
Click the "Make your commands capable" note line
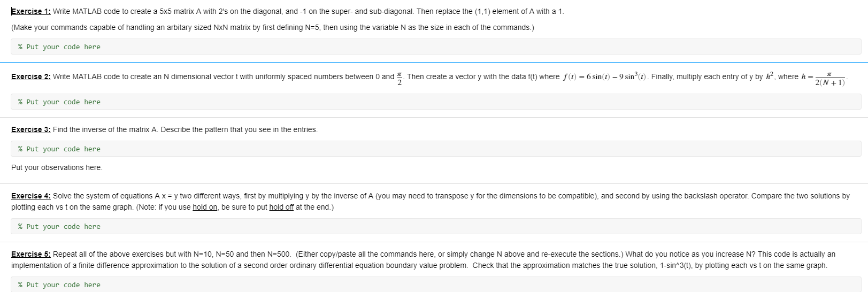272,27
